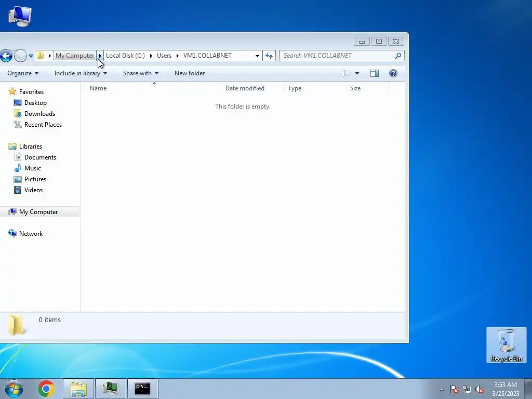Open Desktop in Favorites
Image resolution: width=532 pixels, height=399 pixels.
[x=35, y=103]
